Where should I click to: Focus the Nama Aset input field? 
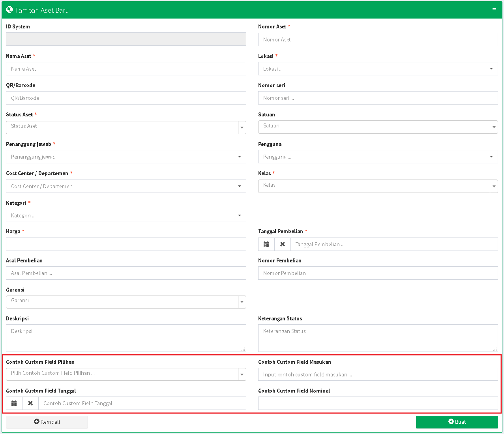click(126, 69)
